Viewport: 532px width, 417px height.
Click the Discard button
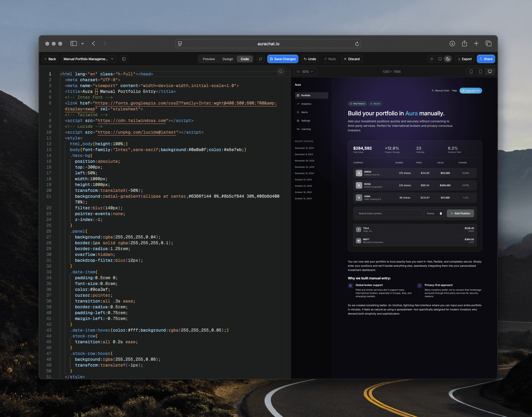(x=352, y=59)
